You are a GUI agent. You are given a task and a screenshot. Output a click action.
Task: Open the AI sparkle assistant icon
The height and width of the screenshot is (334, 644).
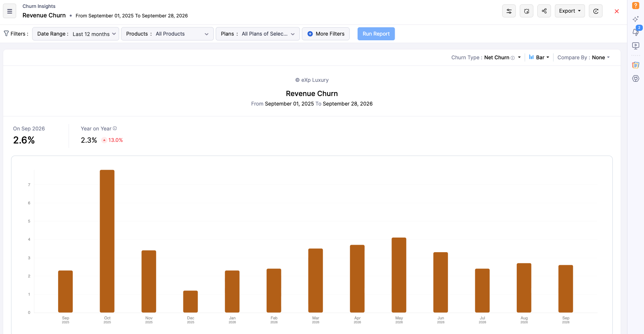[x=636, y=19]
